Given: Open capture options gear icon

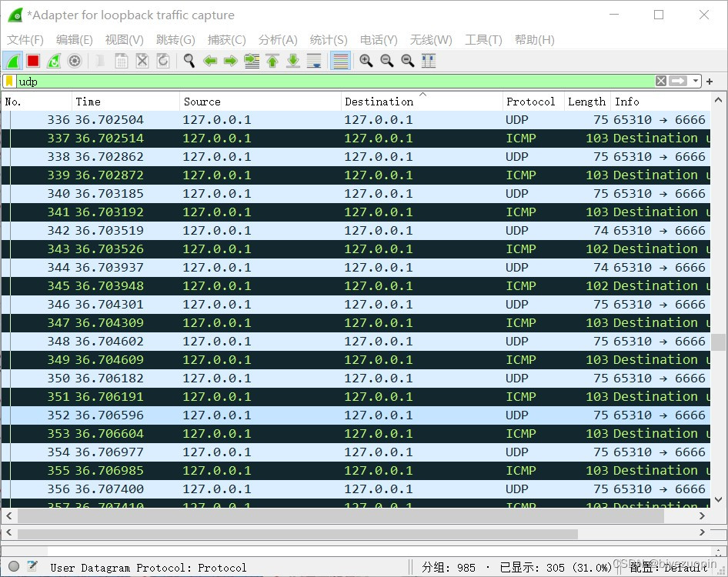Looking at the screenshot, I should pyautogui.click(x=75, y=61).
